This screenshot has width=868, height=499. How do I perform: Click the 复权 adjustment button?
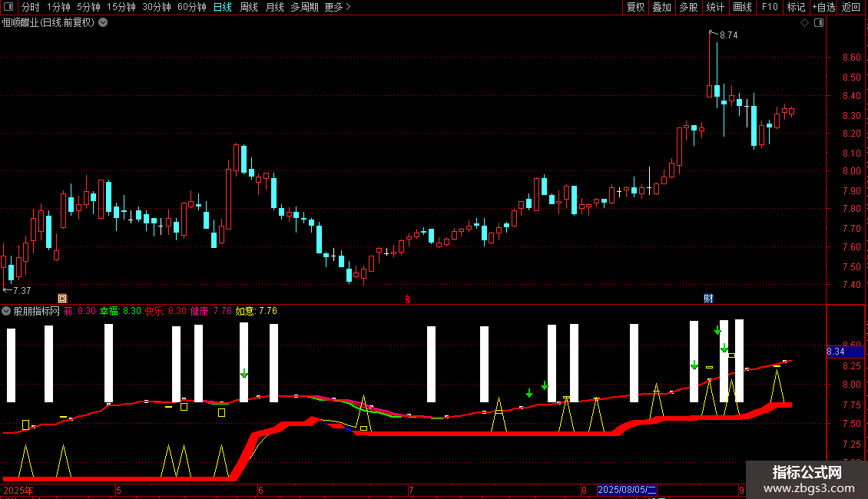635,7
